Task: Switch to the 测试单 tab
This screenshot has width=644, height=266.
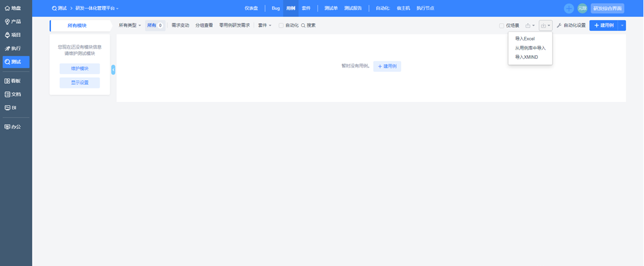Action: [331, 8]
